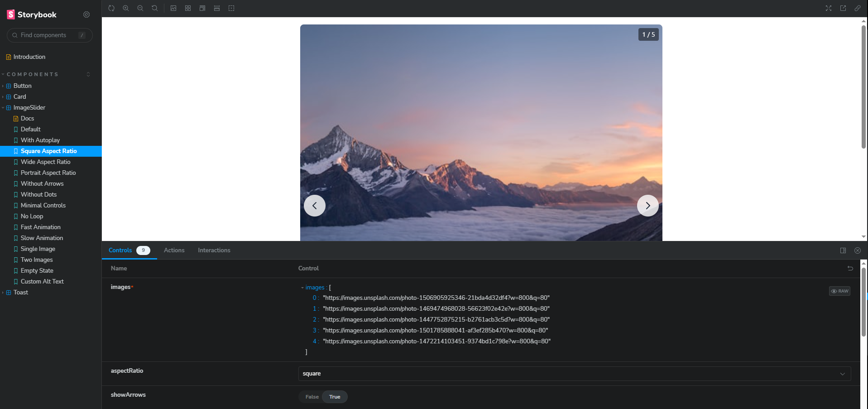The width and height of the screenshot is (868, 409).
Task: Click the Find components search field
Action: pyautogui.click(x=50, y=35)
